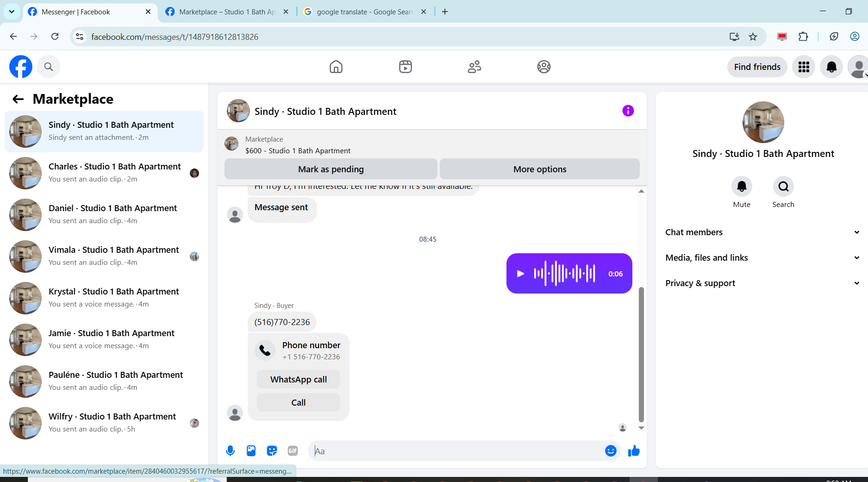The width and height of the screenshot is (868, 482).
Task: Open the Reels video icon
Action: click(x=406, y=67)
